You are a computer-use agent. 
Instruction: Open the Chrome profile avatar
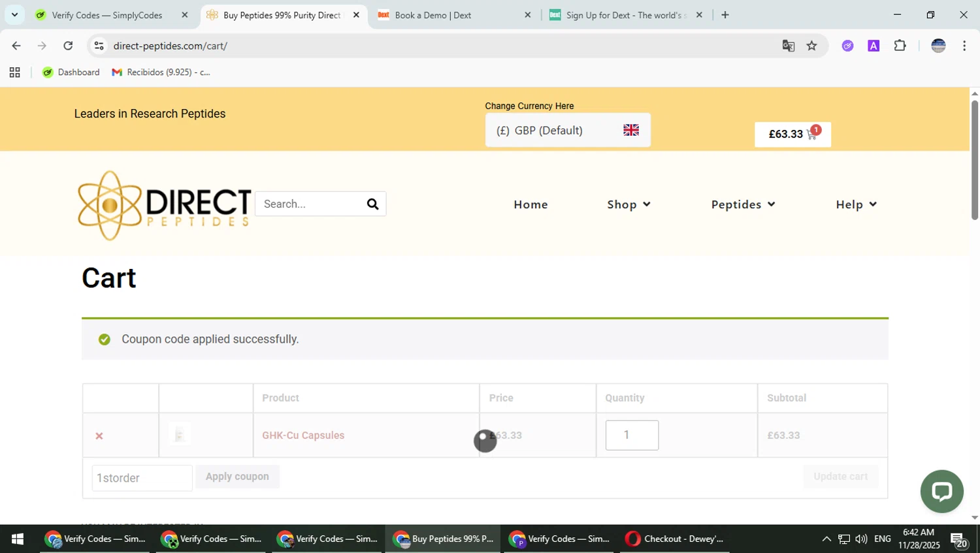(x=938, y=46)
